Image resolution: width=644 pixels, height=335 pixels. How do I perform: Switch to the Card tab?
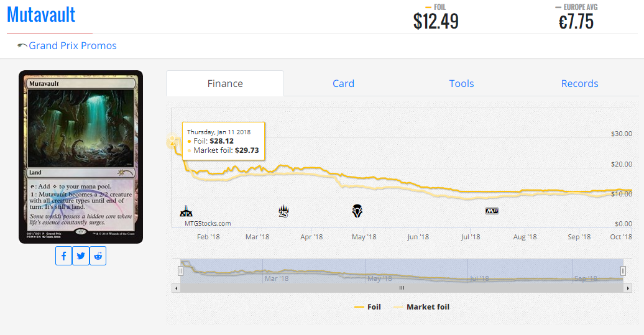click(343, 83)
